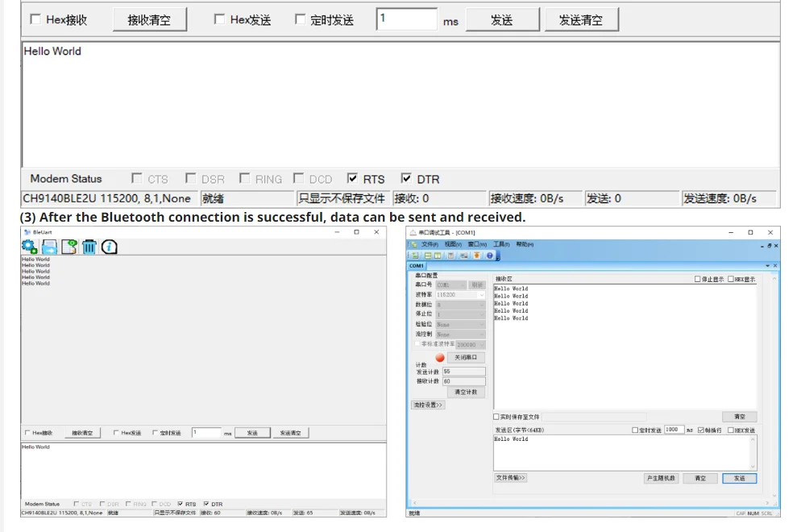
Task: Click 发送清空 button in the enlarged upper panel
Action: click(x=582, y=20)
